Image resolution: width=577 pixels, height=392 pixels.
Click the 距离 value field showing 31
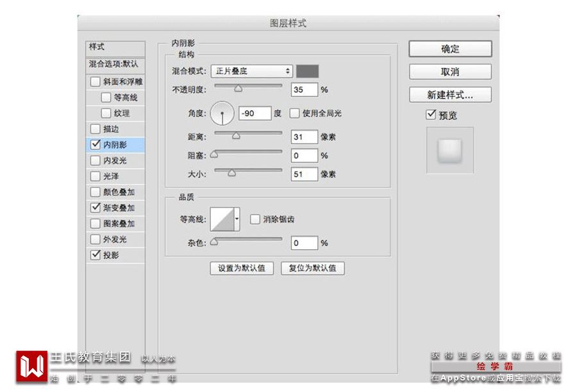[x=305, y=137]
